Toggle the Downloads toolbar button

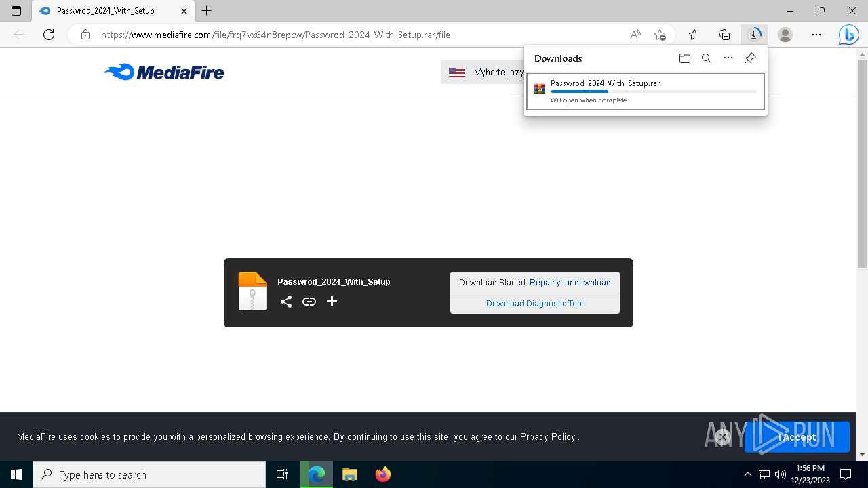[x=754, y=35]
